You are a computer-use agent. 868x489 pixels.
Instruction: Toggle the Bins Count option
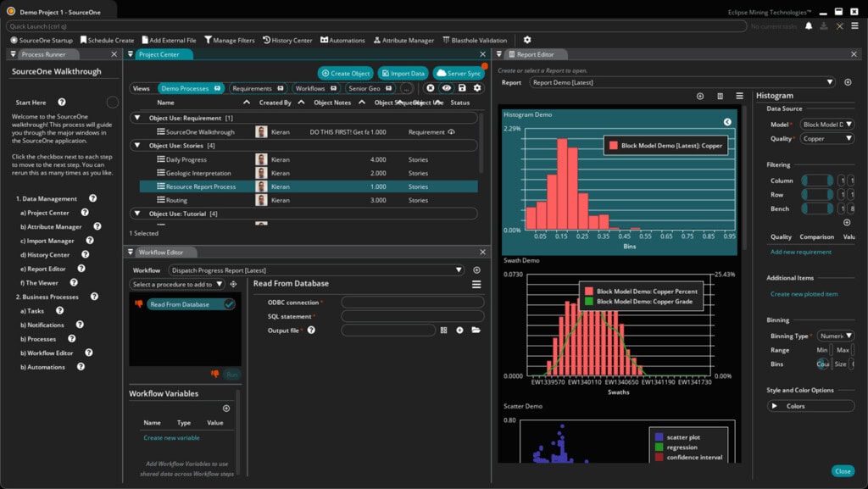point(822,364)
